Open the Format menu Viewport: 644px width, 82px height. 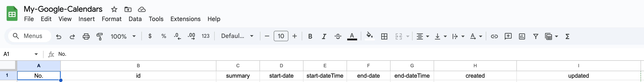111,19
